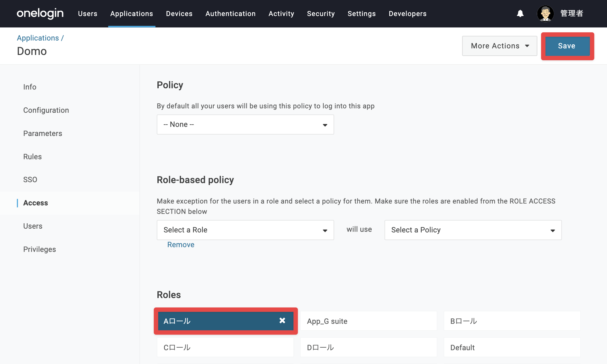The image size is (607, 364).
Task: Open the Security top menu
Action: point(321,14)
